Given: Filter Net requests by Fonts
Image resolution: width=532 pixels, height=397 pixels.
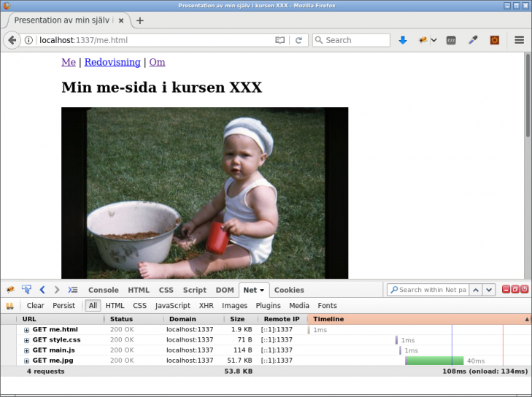Looking at the screenshot, I should (x=327, y=306).
